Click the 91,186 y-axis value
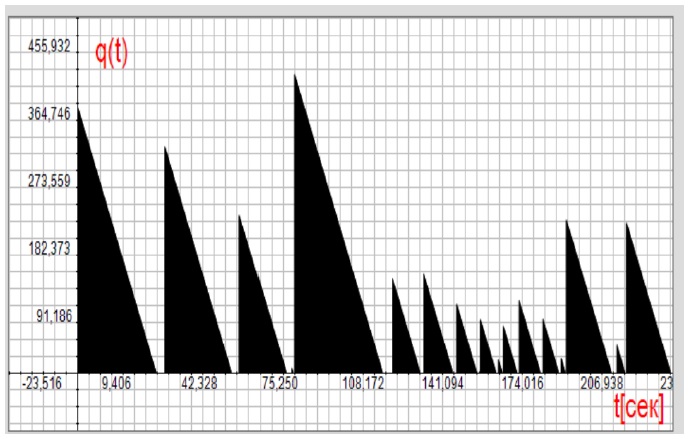Viewport: 690px width, 439px height. point(48,316)
